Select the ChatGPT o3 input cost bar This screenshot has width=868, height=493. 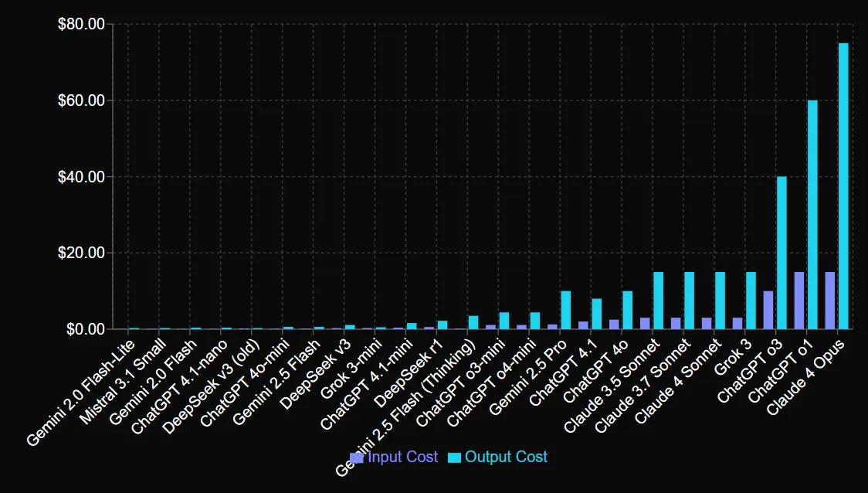coord(768,310)
